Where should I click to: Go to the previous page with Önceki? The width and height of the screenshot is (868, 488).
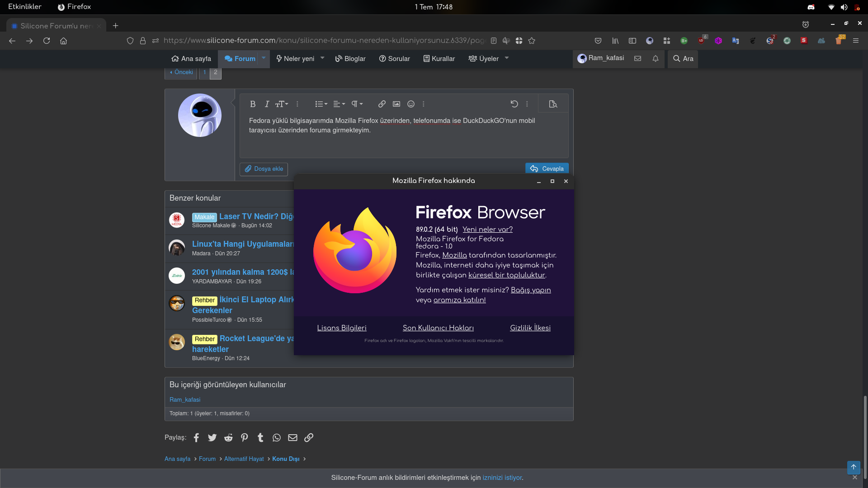tap(181, 72)
